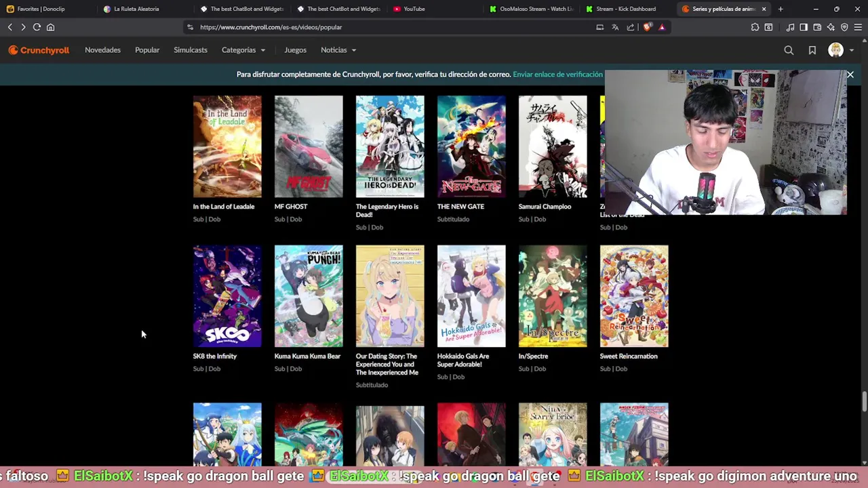This screenshot has height=488, width=868.
Task: Search Crunchyroll with the magnifier icon
Action: (x=789, y=50)
